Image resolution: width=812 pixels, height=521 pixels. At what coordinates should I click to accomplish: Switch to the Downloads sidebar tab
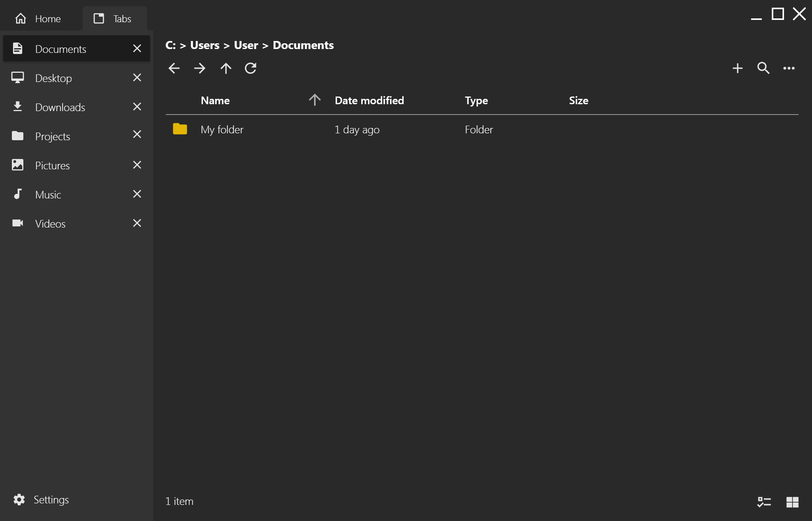click(77, 107)
